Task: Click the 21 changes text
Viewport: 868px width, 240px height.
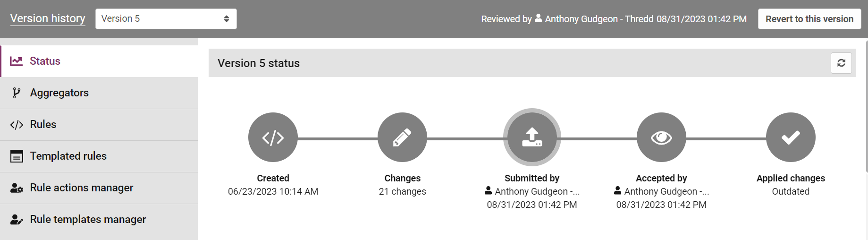Action: coord(402,191)
